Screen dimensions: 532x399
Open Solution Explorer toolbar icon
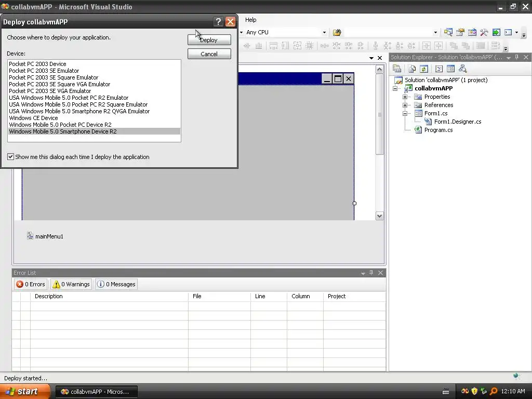point(448,32)
